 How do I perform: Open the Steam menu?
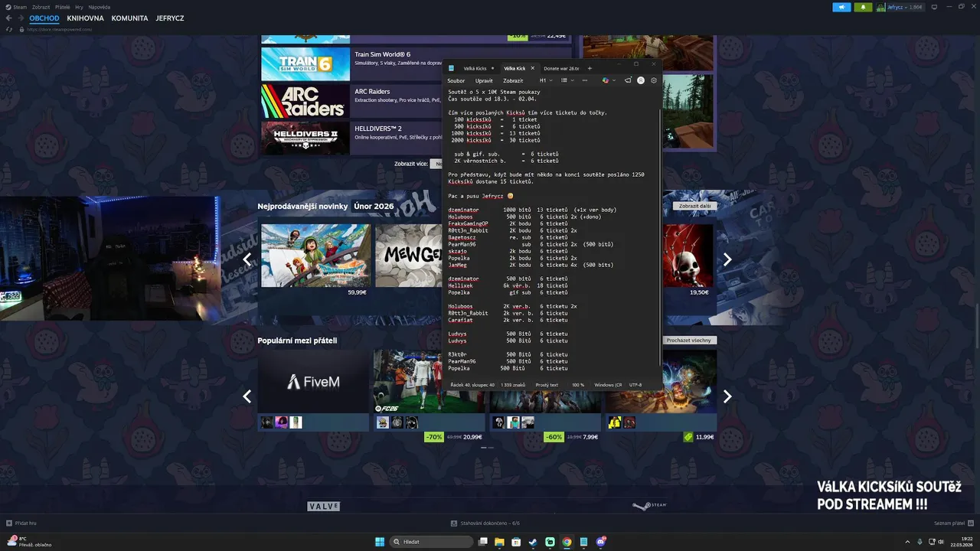pyautogui.click(x=17, y=7)
